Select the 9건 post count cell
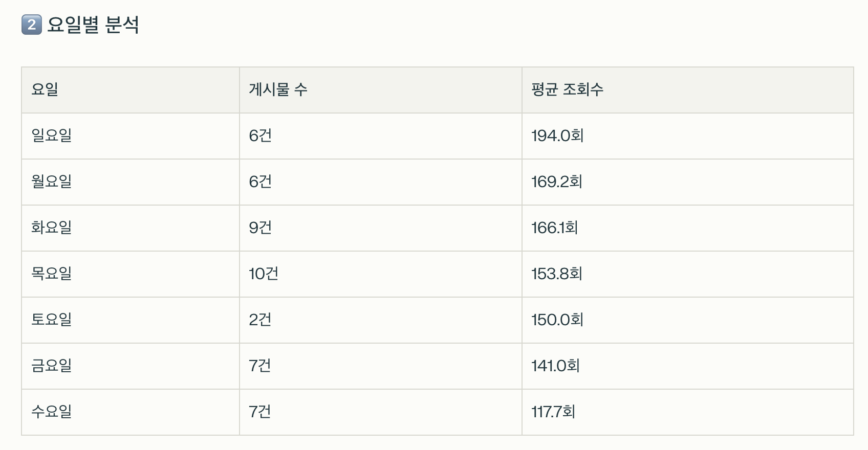868x450 pixels. [260, 228]
